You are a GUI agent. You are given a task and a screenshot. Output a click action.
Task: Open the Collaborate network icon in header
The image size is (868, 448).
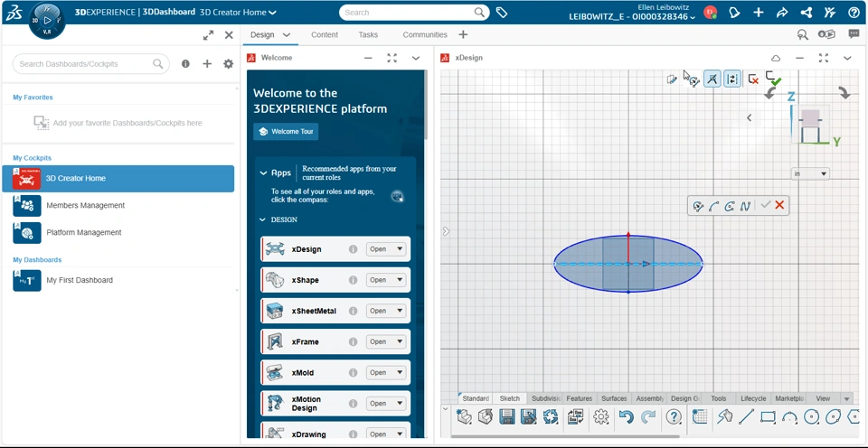pos(806,12)
